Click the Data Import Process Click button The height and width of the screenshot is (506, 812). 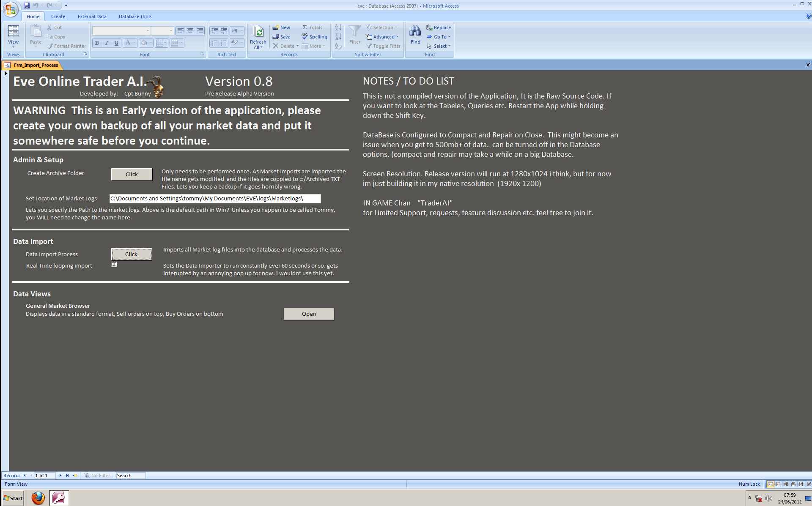pyautogui.click(x=131, y=254)
